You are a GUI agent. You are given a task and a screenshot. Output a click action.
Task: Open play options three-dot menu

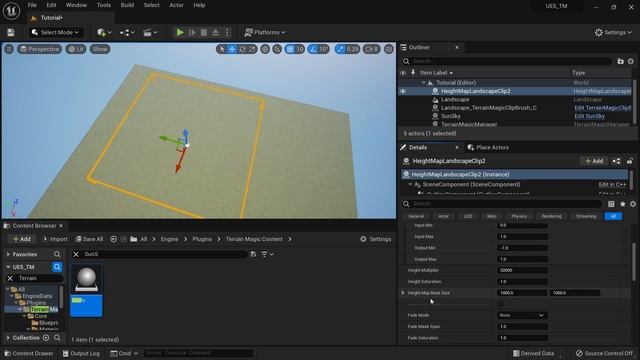pos(228,32)
